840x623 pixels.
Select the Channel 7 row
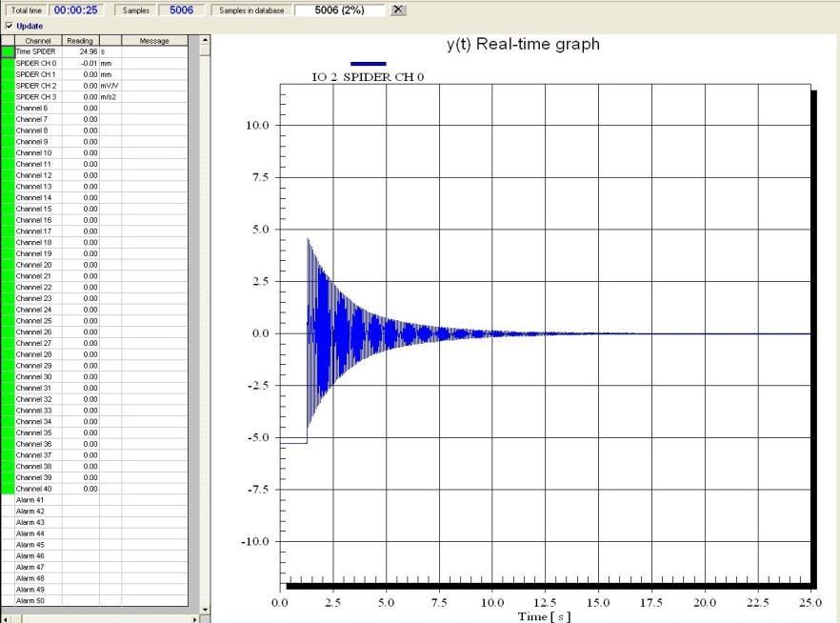coord(94,119)
